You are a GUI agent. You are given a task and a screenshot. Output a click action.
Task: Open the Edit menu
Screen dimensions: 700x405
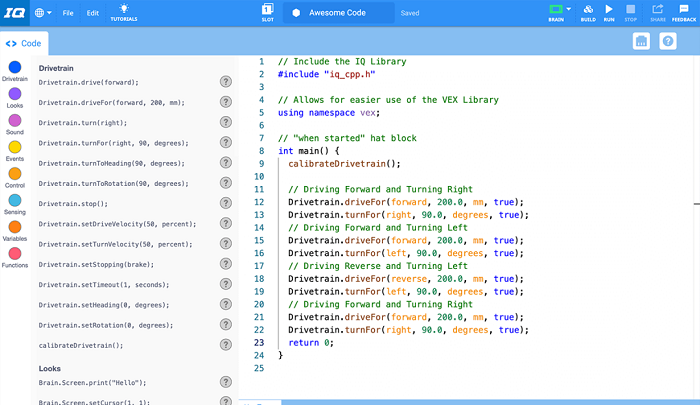coord(93,13)
